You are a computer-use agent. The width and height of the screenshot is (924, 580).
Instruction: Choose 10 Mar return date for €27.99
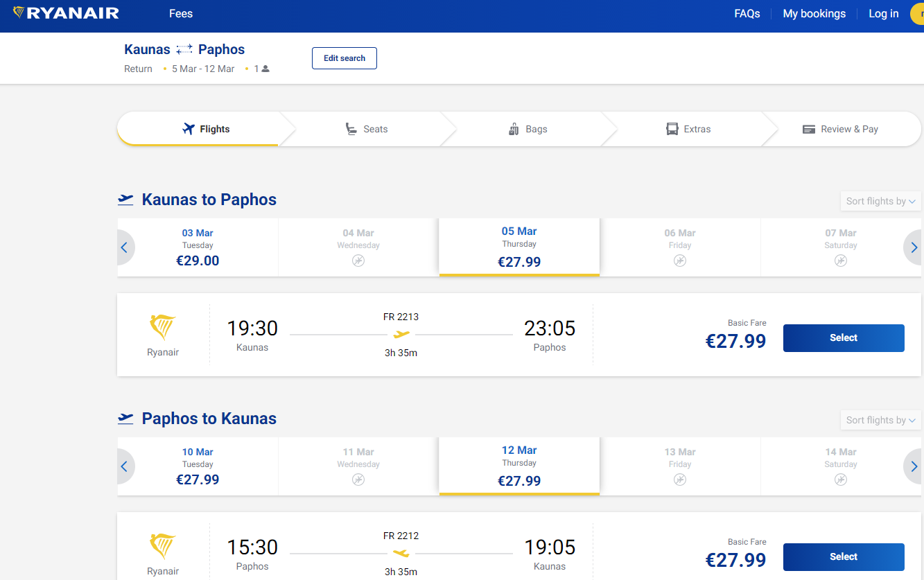198,466
